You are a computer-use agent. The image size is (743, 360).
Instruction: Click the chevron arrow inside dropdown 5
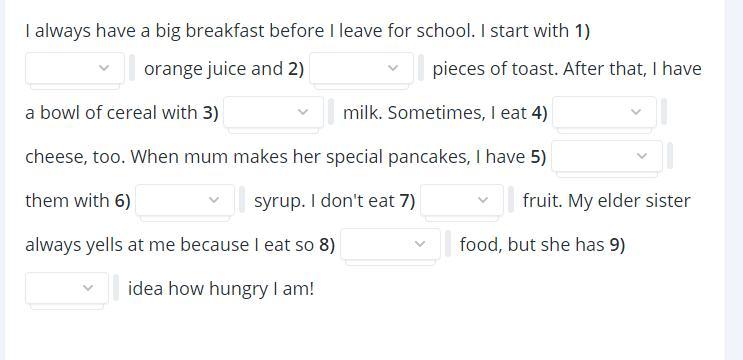click(642, 156)
